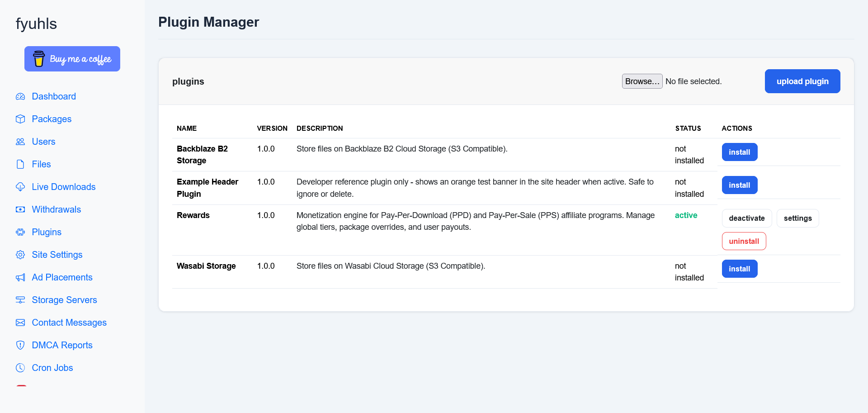Click the Packages box icon
The height and width of the screenshot is (413, 868).
coord(20,119)
